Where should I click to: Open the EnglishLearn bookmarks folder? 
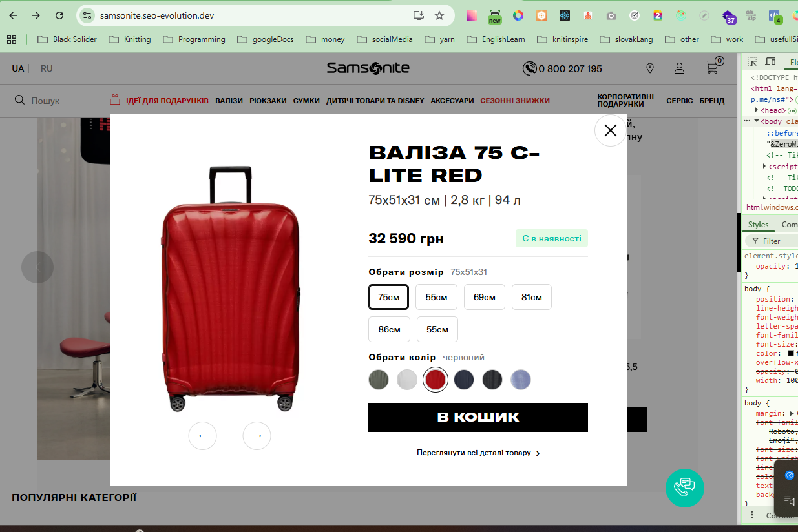coord(496,39)
